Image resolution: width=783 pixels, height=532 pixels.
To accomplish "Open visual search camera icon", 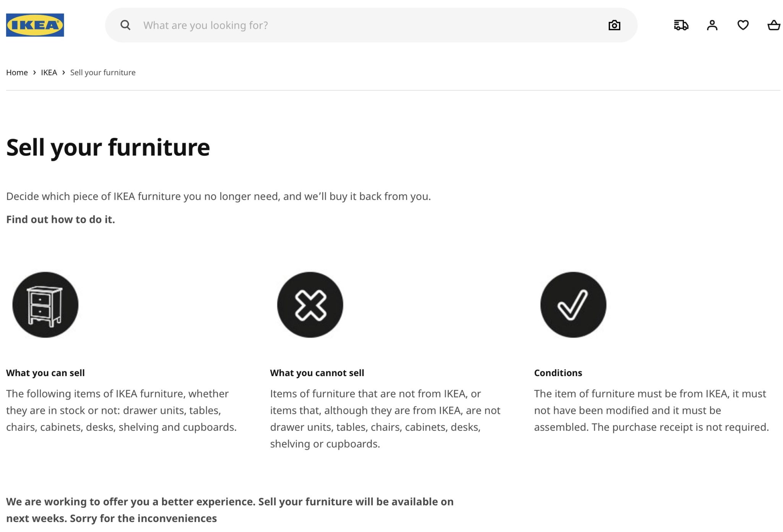I will 614,25.
